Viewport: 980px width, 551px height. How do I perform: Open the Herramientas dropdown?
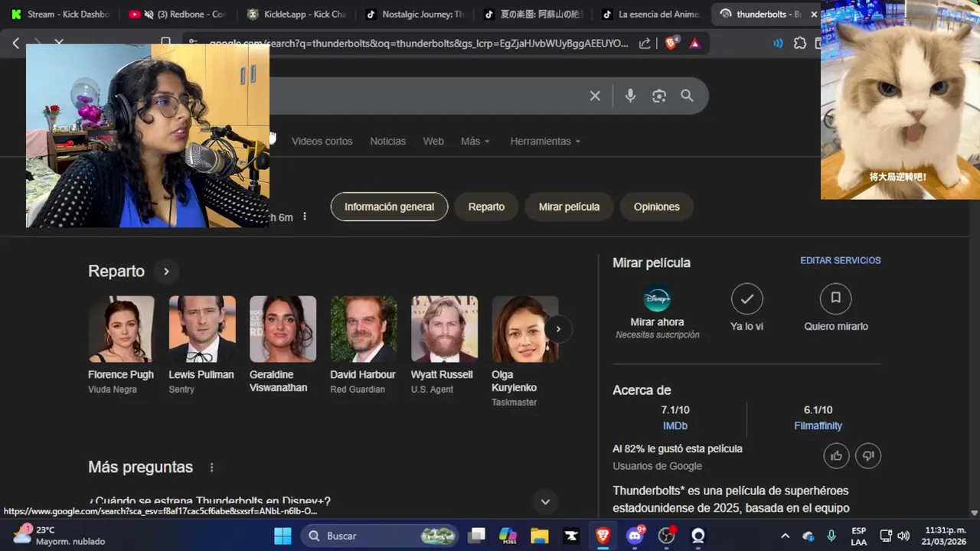click(x=546, y=142)
